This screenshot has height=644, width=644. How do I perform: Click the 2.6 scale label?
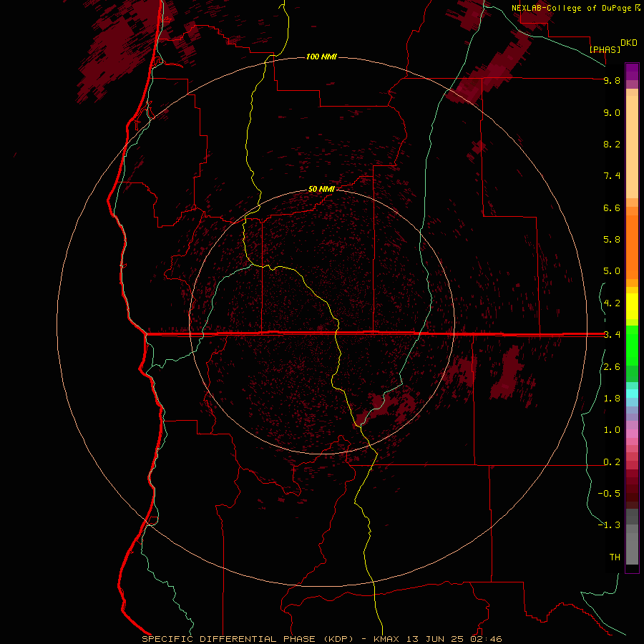click(x=612, y=367)
